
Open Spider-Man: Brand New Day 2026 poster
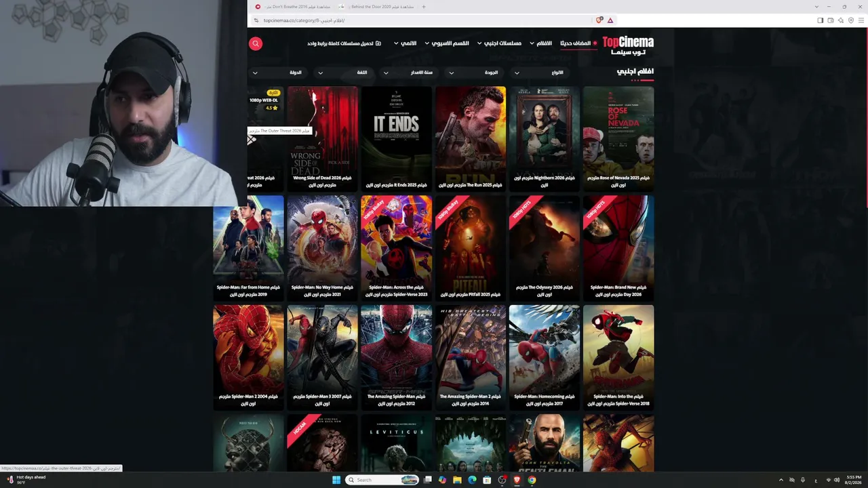(618, 248)
